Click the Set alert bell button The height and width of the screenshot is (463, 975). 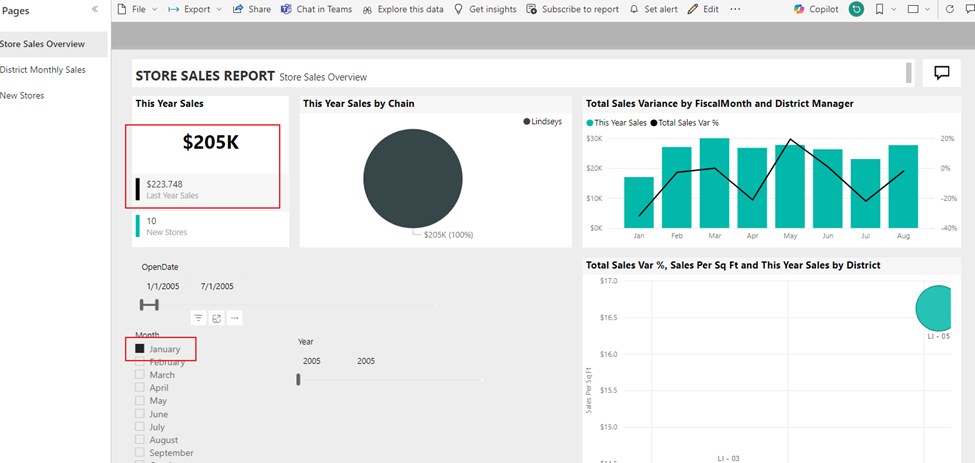coord(654,9)
